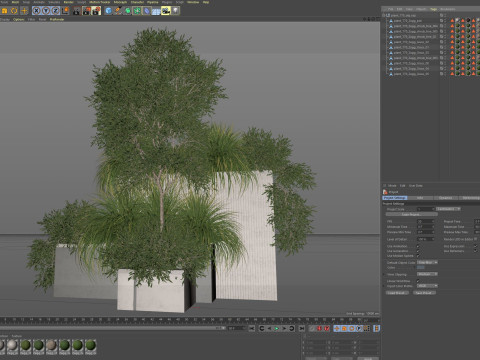Open the Mesh menu
The width and height of the screenshot is (480, 360).
coord(15,2)
